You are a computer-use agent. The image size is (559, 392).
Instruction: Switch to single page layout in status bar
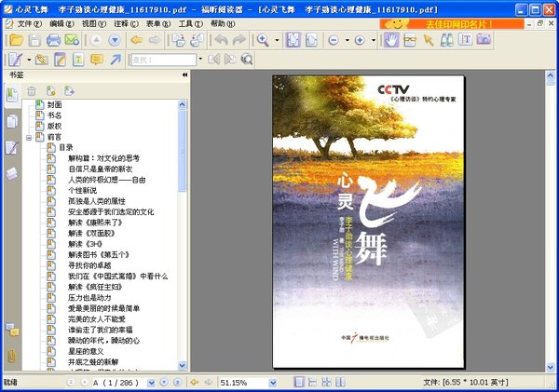pos(299,383)
